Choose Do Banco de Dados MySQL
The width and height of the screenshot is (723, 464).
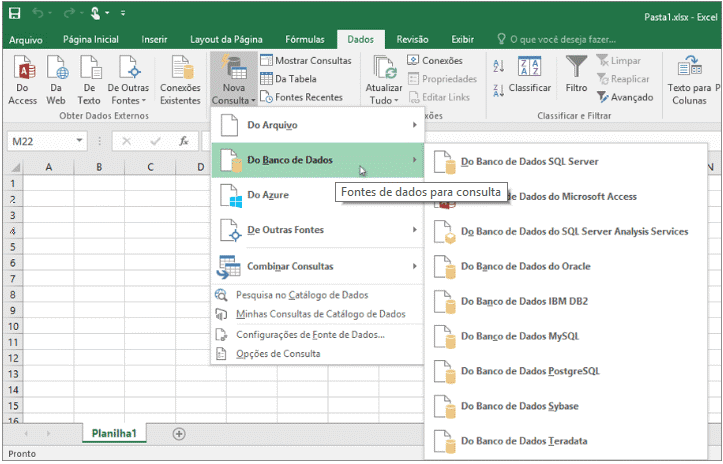pyautogui.click(x=566, y=336)
